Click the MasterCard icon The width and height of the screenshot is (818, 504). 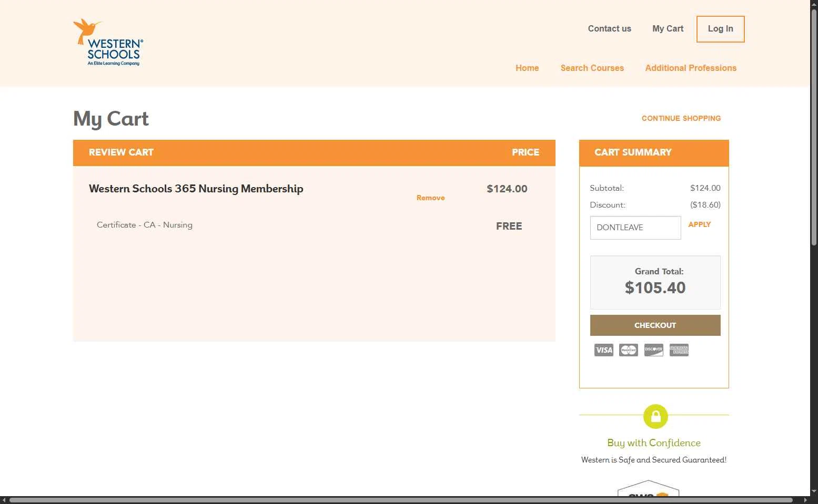point(629,350)
